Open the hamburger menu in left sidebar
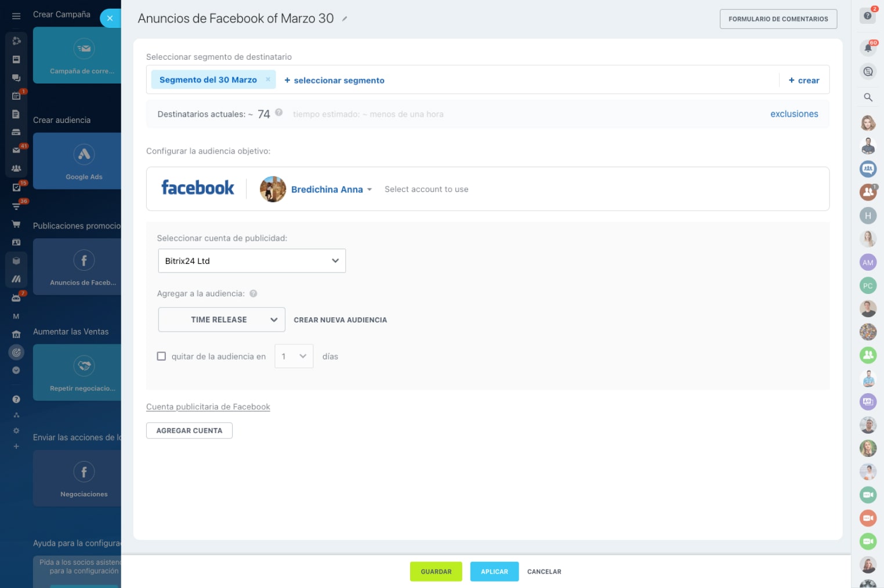Viewport: 884px width, 588px height. (x=16, y=16)
